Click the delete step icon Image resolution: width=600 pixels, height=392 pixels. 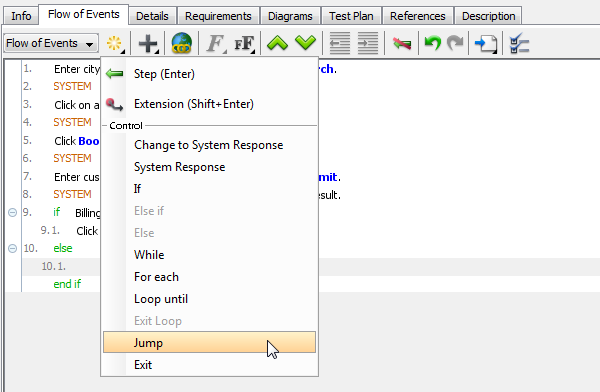[402, 44]
